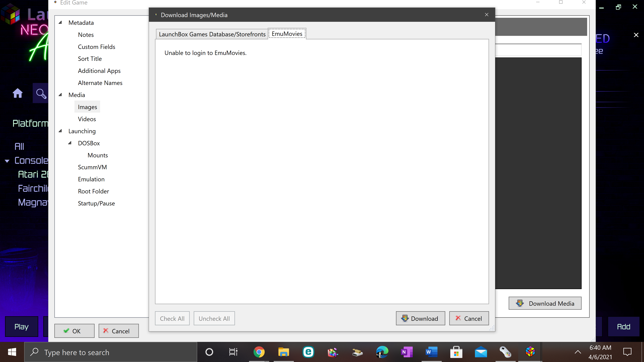Open Notes in Edit Game tree

click(86, 35)
